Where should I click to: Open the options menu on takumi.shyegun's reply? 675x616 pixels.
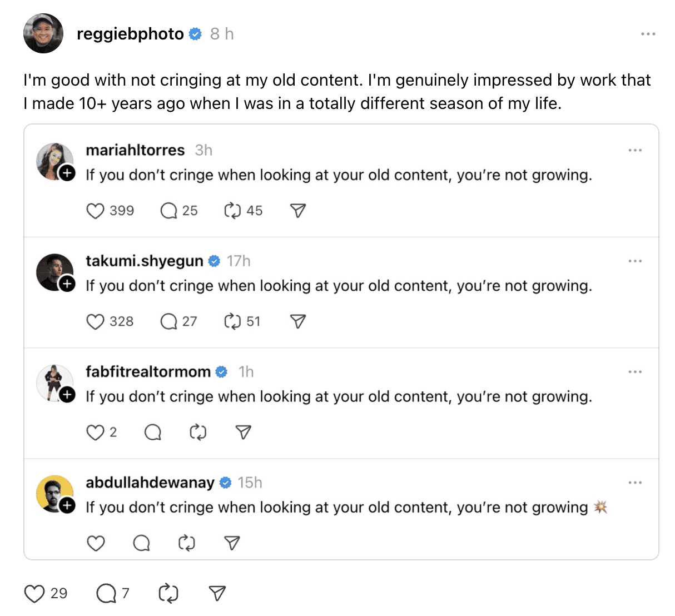(635, 260)
